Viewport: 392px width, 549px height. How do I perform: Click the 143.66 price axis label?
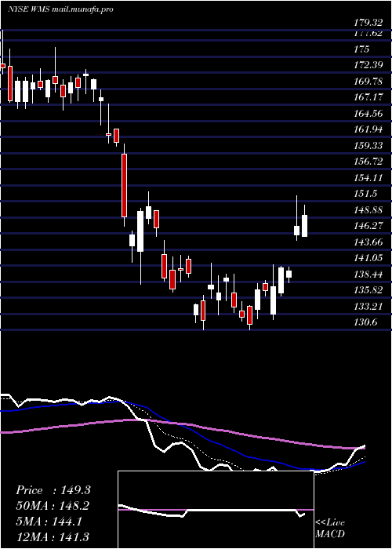pyautogui.click(x=368, y=242)
